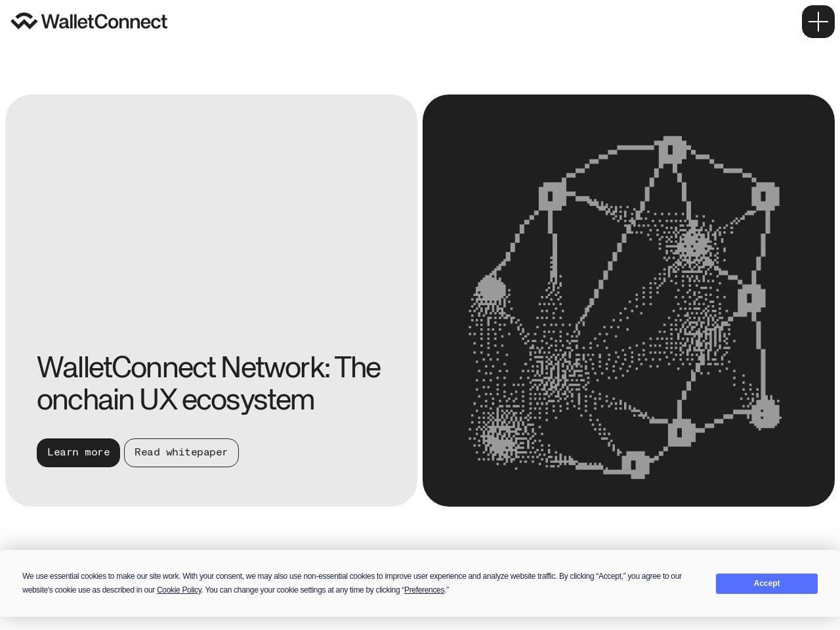Expand the site navigation via the plus button
This screenshot has height=630, width=840.
[818, 21]
